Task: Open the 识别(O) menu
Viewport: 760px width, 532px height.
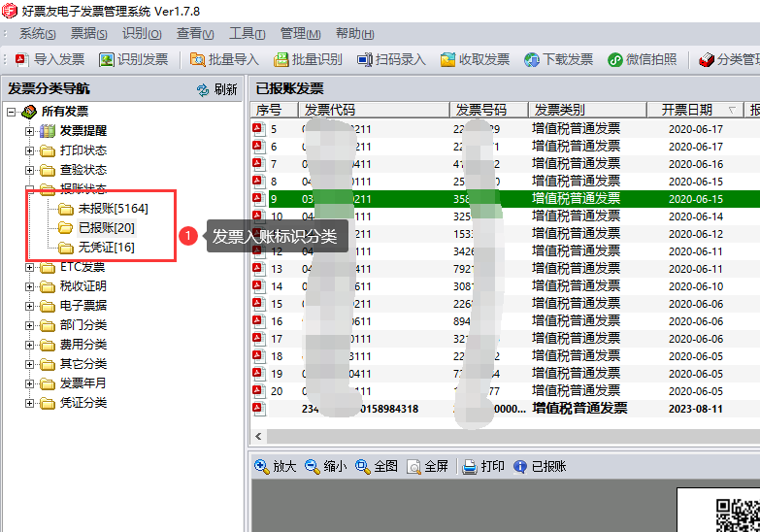Action: pyautogui.click(x=142, y=33)
